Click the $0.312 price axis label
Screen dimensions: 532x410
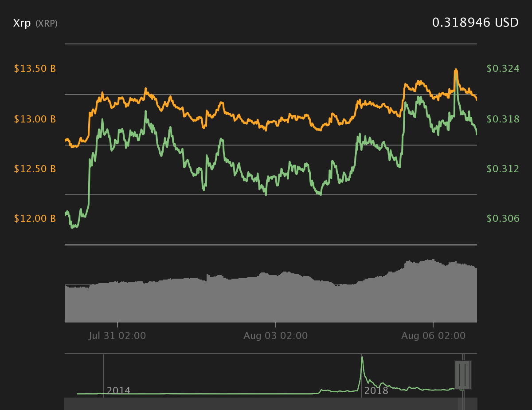(503, 169)
